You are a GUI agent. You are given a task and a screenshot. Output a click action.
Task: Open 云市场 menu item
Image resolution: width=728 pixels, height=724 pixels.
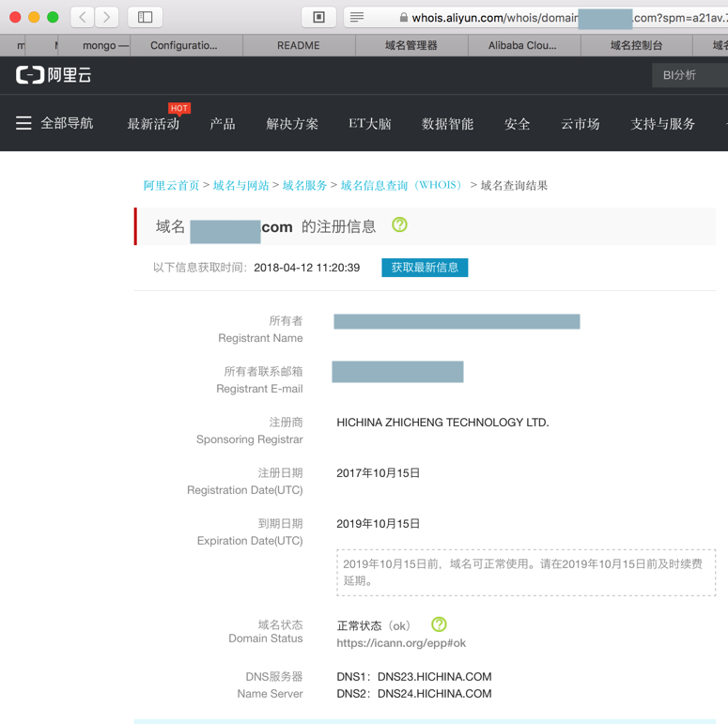581,124
